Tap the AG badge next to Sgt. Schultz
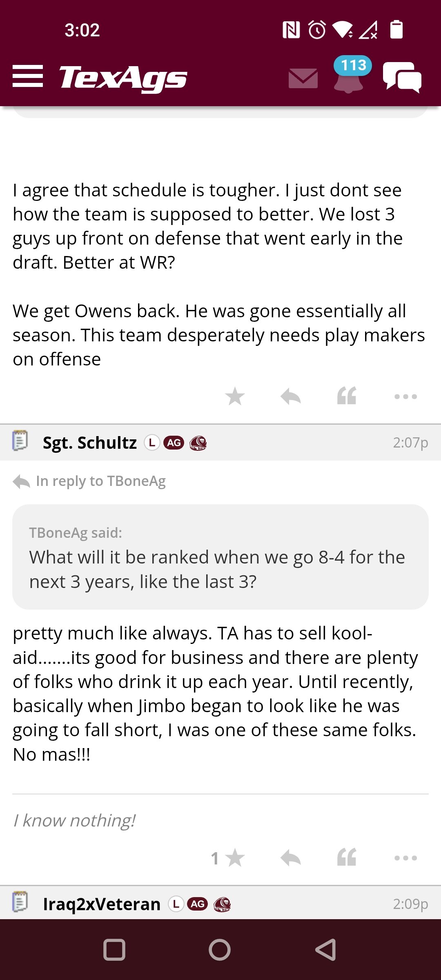Image resolution: width=441 pixels, height=980 pixels. coord(174,443)
